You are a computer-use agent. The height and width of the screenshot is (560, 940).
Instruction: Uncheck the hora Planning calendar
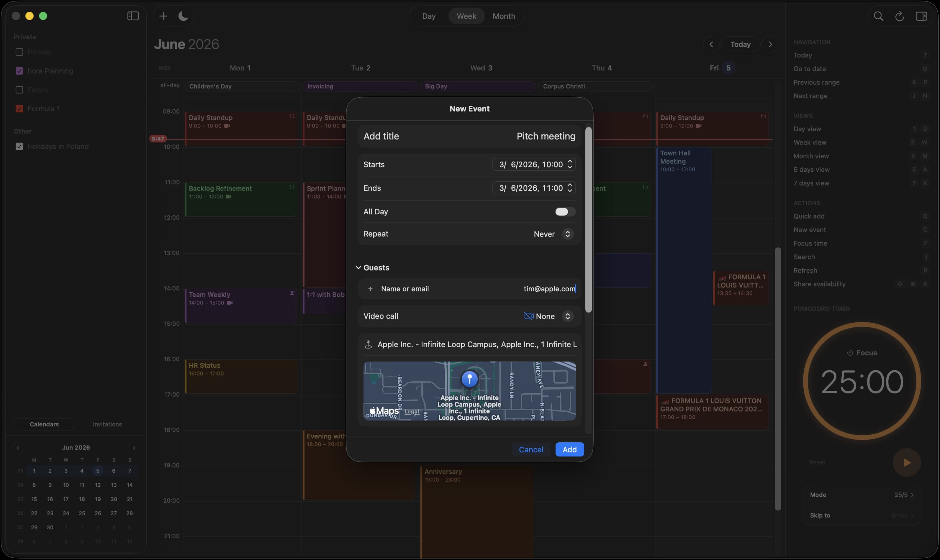[19, 71]
